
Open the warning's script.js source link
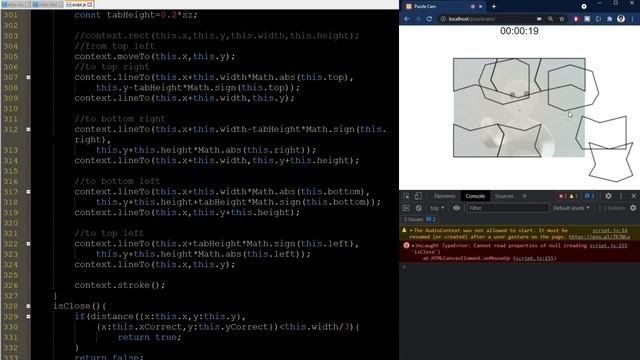click(x=610, y=231)
